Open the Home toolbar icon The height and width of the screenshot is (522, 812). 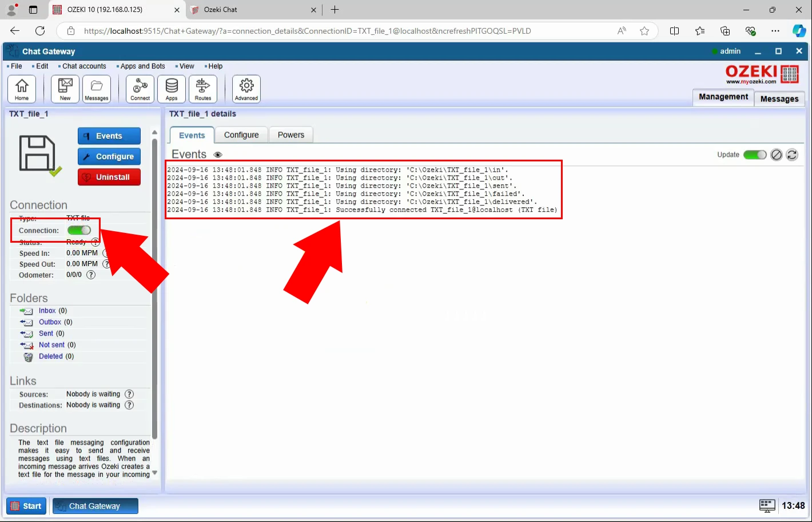pos(22,89)
